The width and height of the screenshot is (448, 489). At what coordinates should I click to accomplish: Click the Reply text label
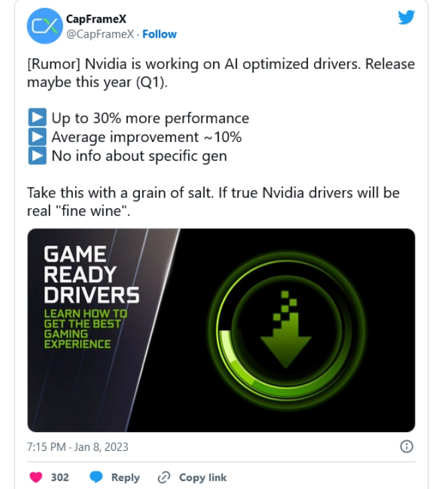point(126,478)
